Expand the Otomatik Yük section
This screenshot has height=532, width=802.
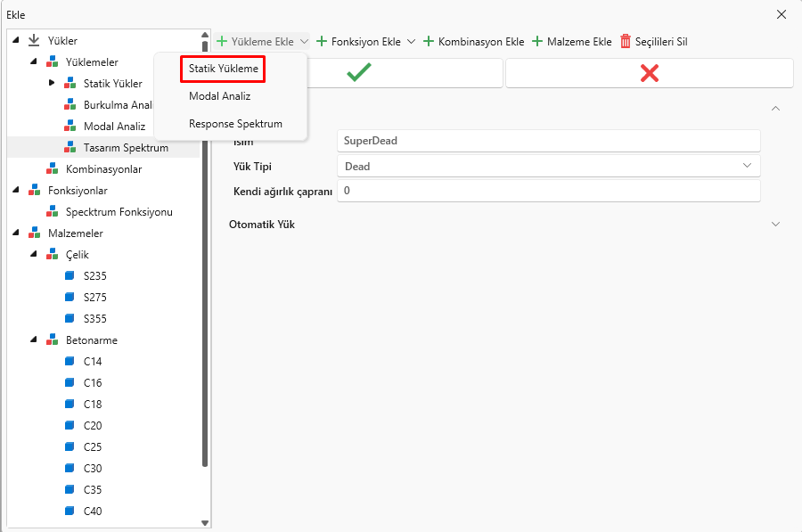(775, 225)
